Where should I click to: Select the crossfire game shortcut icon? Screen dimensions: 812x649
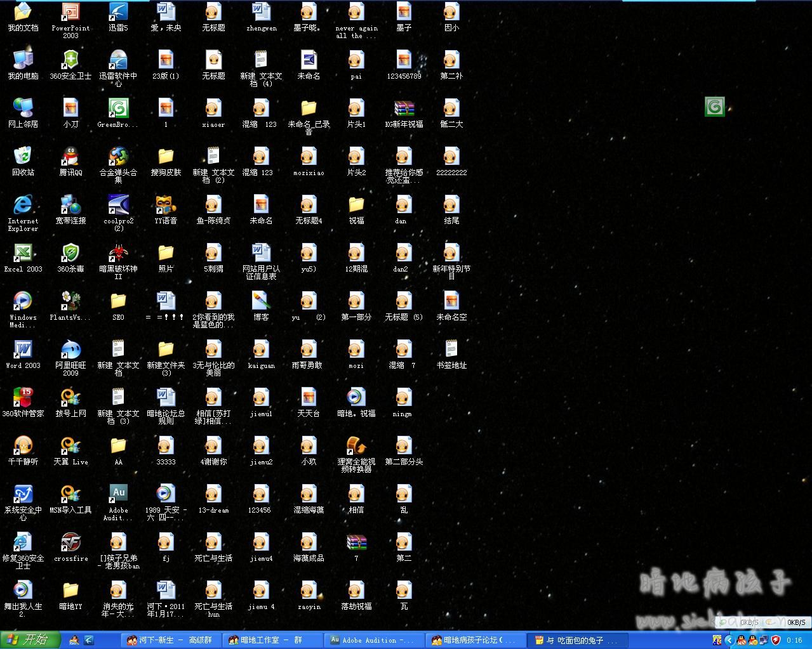coord(70,542)
